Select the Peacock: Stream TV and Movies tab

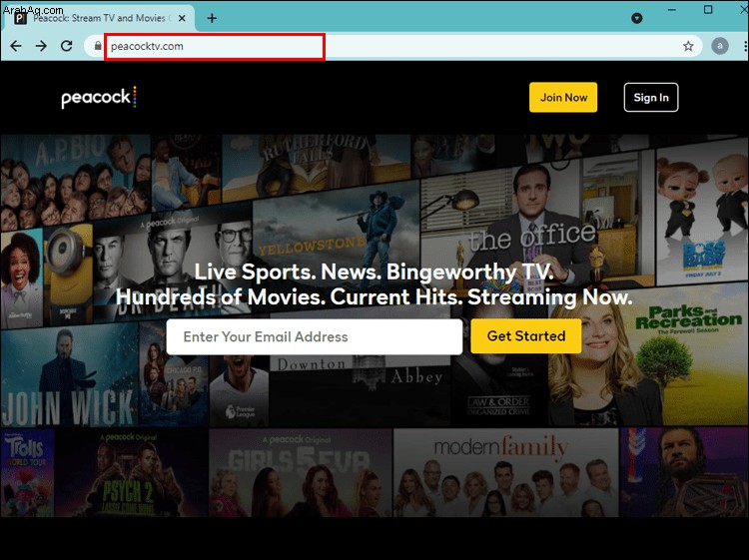99,18
